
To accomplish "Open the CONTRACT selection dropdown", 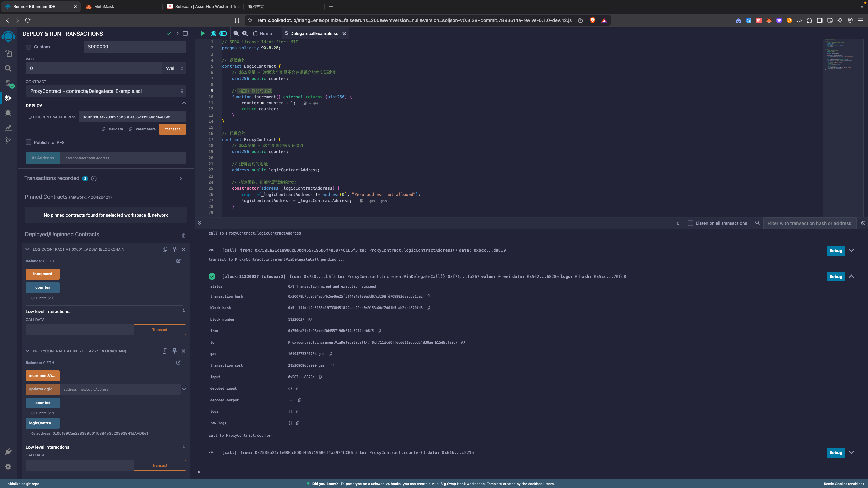I will (106, 91).
